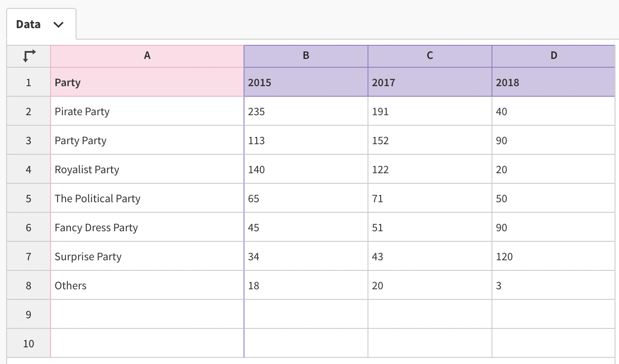Screen dimensions: 619x364
Task: Open the Data tab
Action: (x=41, y=24)
